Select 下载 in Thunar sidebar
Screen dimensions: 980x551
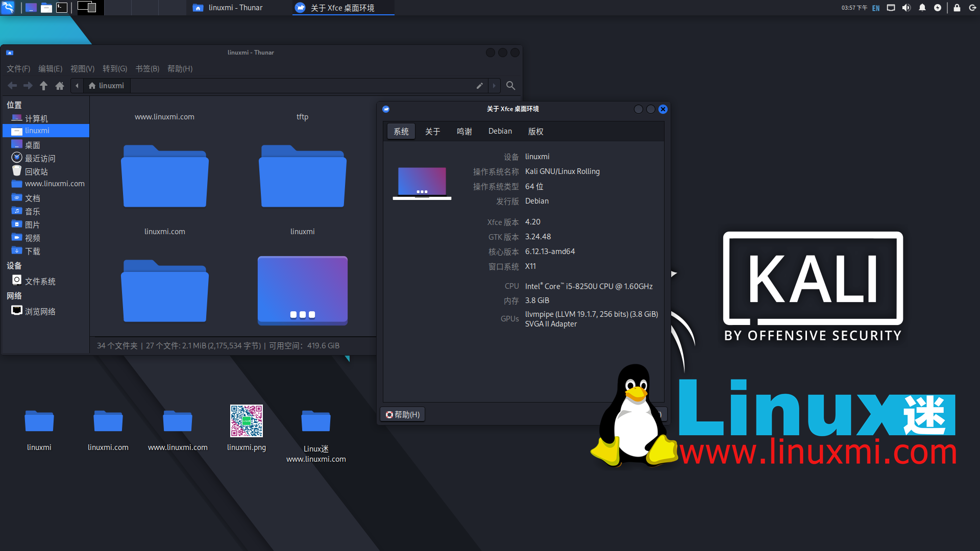(x=46, y=251)
